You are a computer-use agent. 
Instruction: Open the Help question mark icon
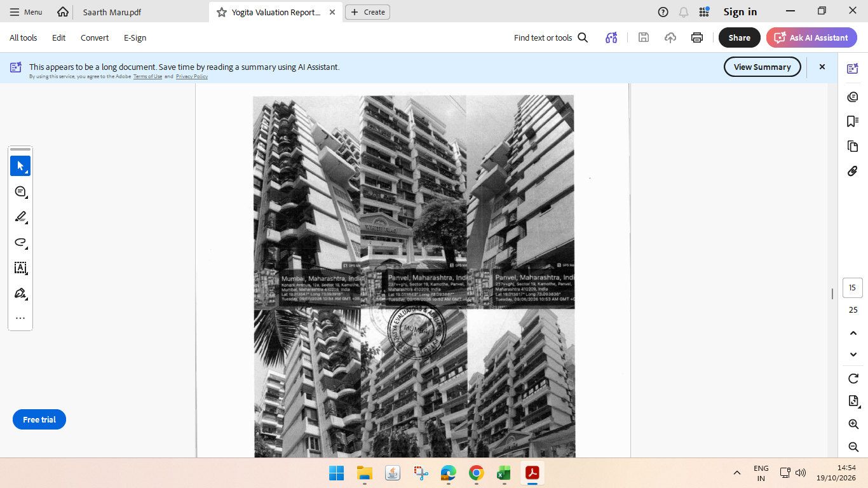pos(663,11)
